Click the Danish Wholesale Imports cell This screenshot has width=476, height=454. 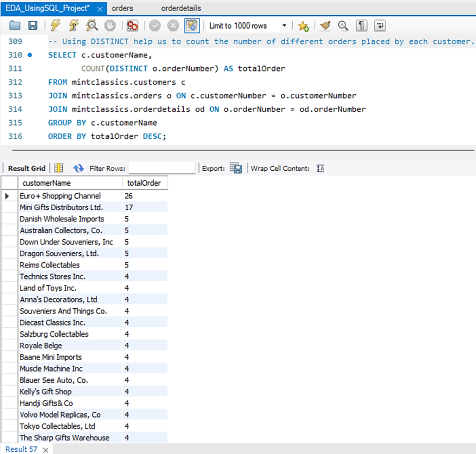point(70,219)
